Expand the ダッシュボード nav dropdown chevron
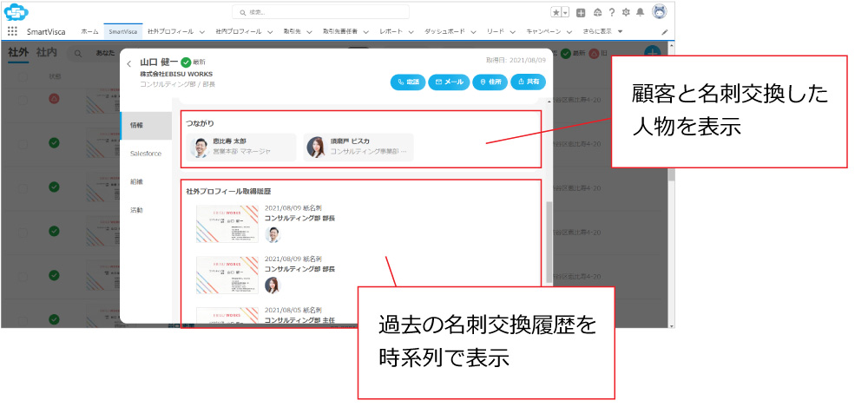This screenshot has width=868, height=420. click(473, 32)
